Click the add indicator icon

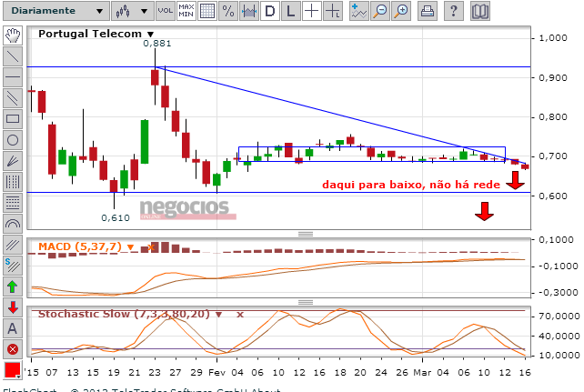pos(359,11)
